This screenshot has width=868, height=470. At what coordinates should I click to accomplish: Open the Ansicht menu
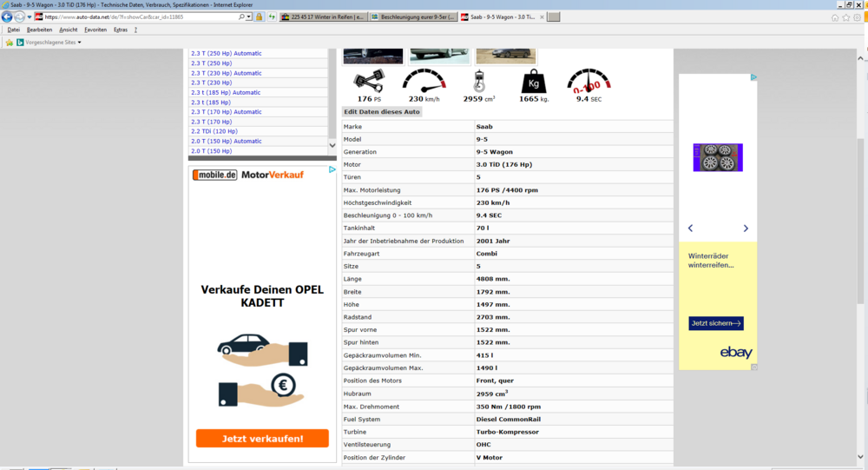(69, 30)
